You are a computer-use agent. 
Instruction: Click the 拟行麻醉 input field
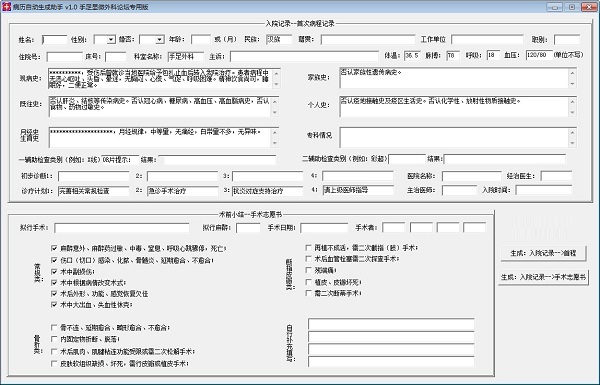click(x=248, y=228)
